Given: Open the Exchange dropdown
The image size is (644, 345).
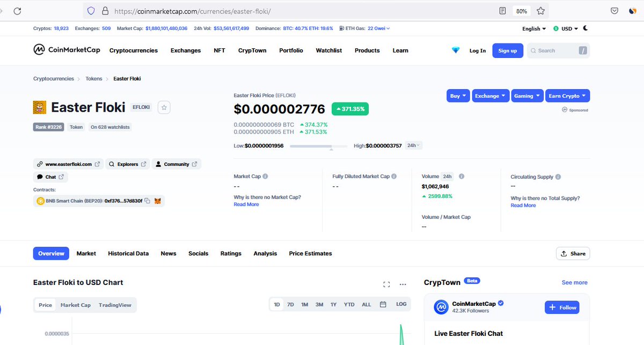Looking at the screenshot, I should (491, 96).
